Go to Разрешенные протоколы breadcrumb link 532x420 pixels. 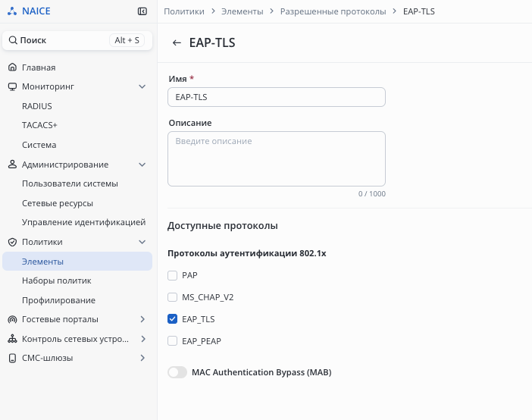[x=333, y=11]
